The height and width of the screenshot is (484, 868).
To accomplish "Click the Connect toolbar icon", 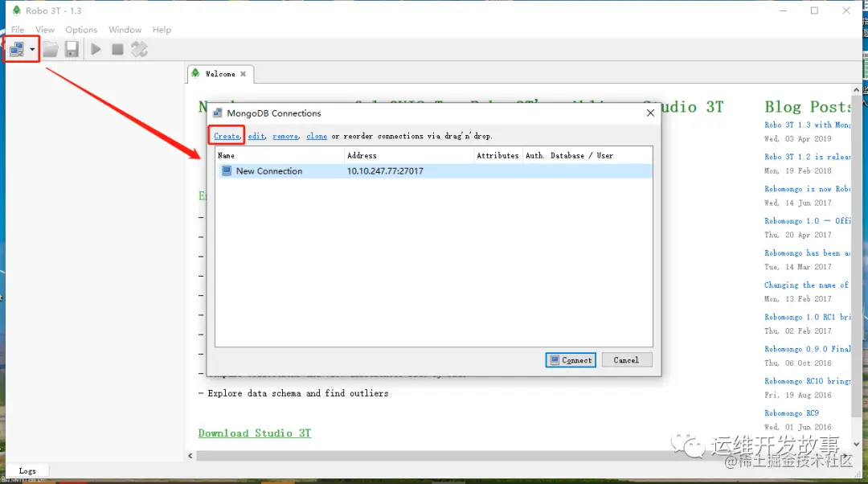I will pos(17,49).
